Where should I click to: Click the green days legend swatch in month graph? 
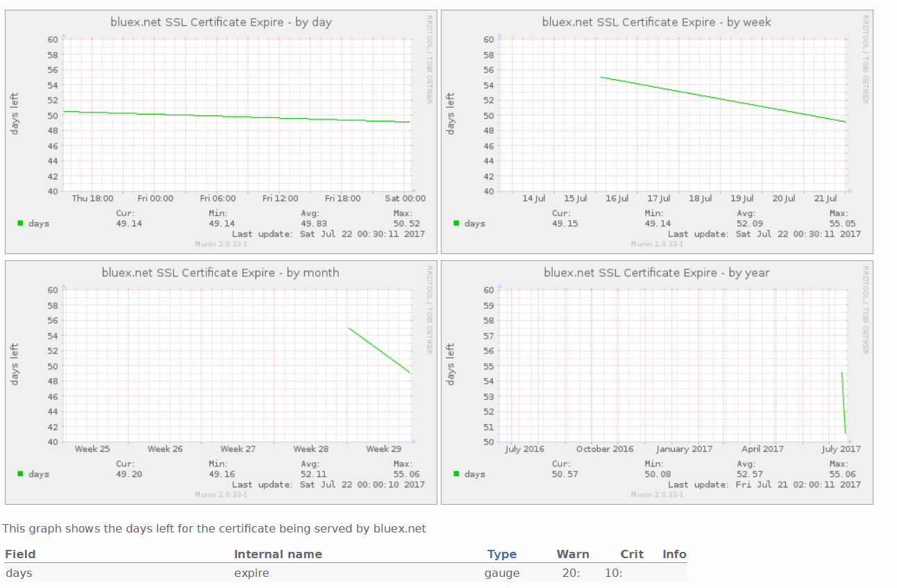20,473
